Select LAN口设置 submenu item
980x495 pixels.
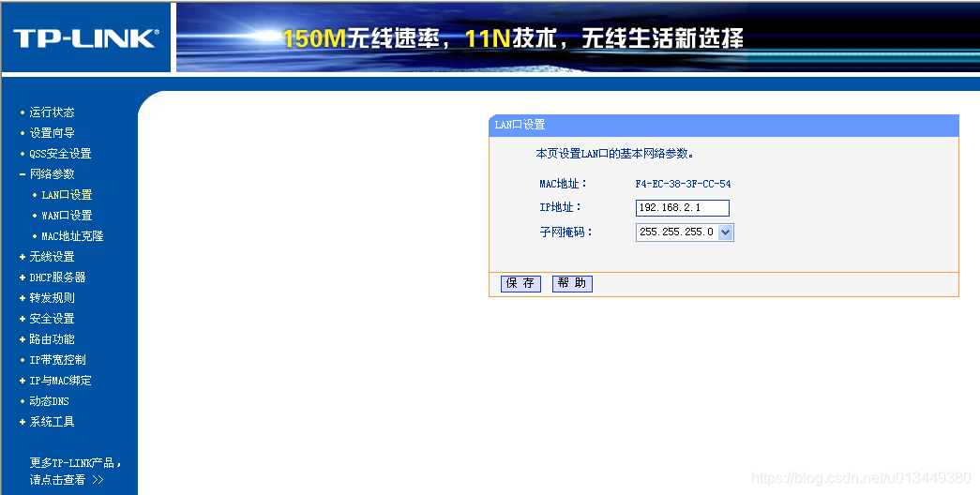point(67,195)
